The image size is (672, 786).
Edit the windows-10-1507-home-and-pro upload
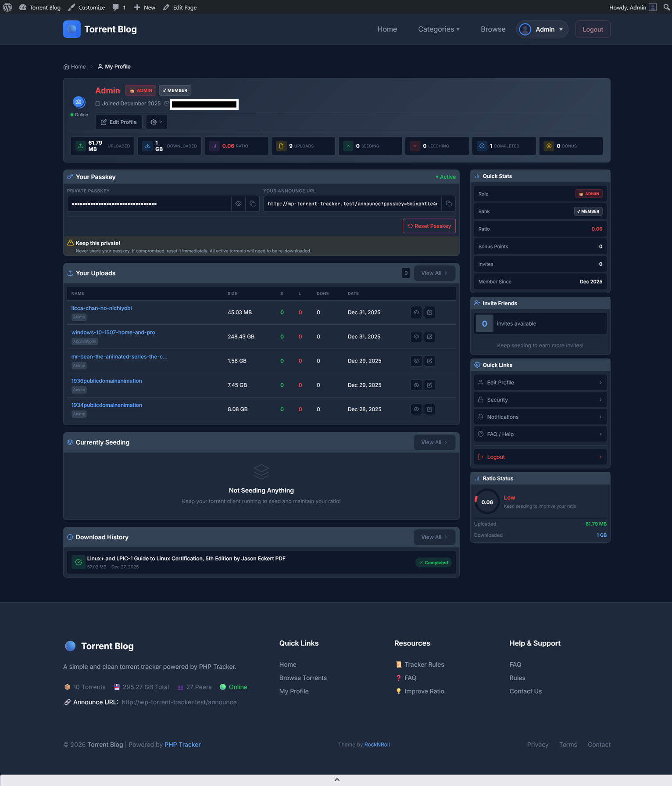coord(430,337)
